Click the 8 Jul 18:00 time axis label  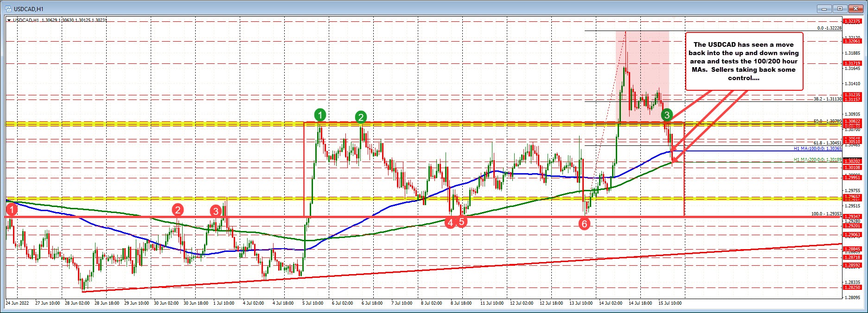tap(460, 303)
